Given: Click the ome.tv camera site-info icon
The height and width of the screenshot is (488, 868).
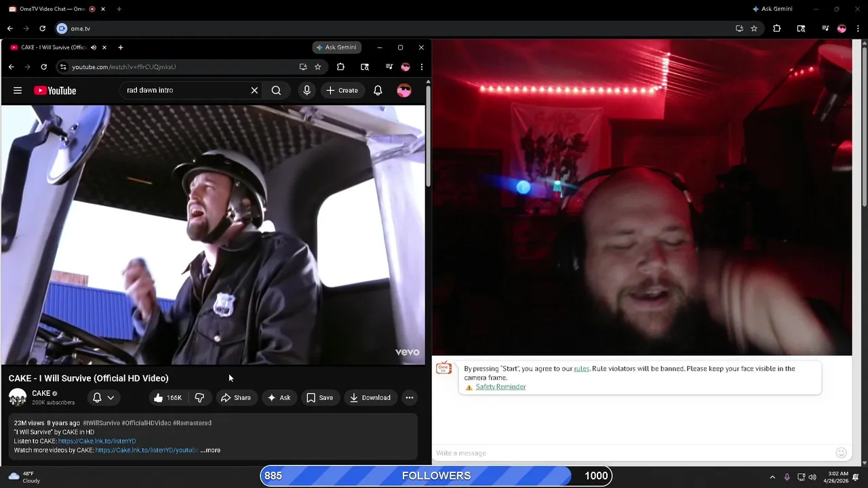Looking at the screenshot, I should pos(62,28).
